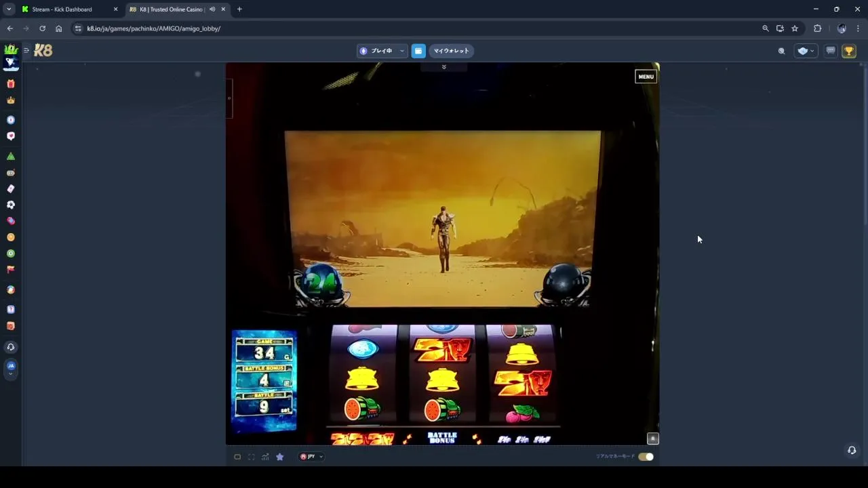Open the プレイ中 currency dropdown
The width and height of the screenshot is (868, 488).
pyautogui.click(x=382, y=51)
